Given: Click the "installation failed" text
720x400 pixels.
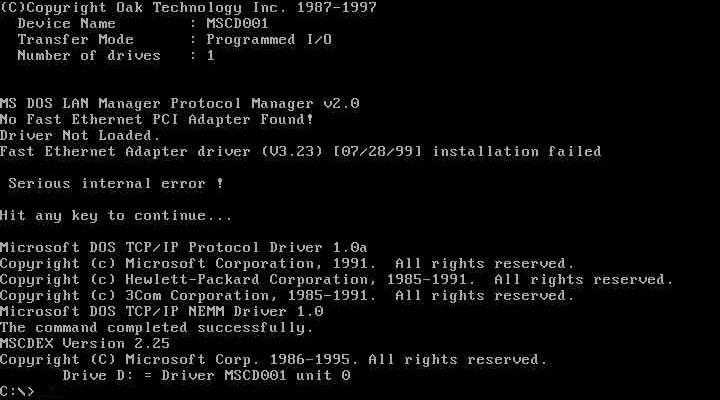Looking at the screenshot, I should click(x=517, y=151).
